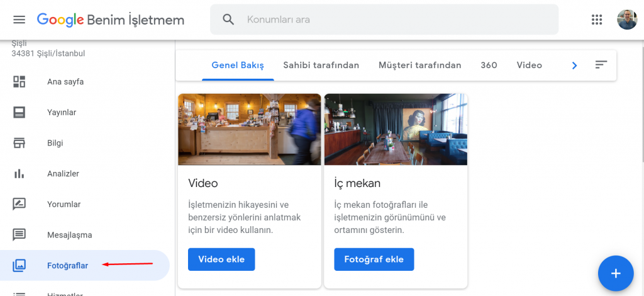Image resolution: width=644 pixels, height=296 pixels.
Task: Switch to the Video tab
Action: [x=530, y=65]
